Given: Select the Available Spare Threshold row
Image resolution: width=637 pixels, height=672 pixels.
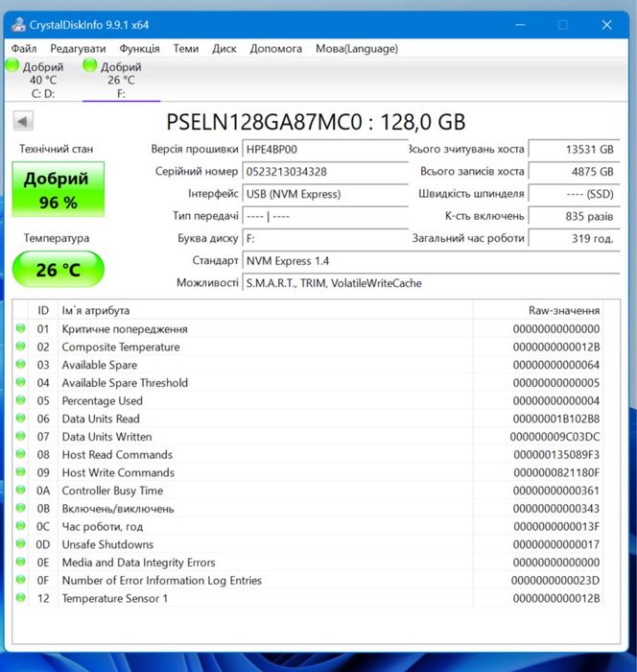Looking at the screenshot, I should pos(308,383).
